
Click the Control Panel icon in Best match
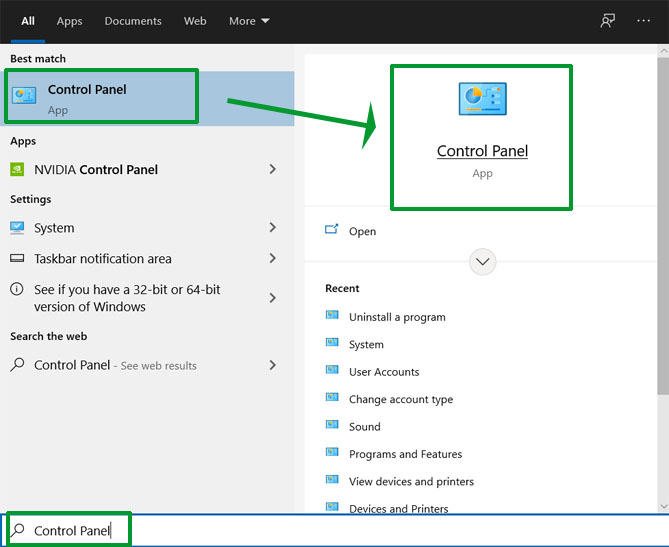pos(24,96)
